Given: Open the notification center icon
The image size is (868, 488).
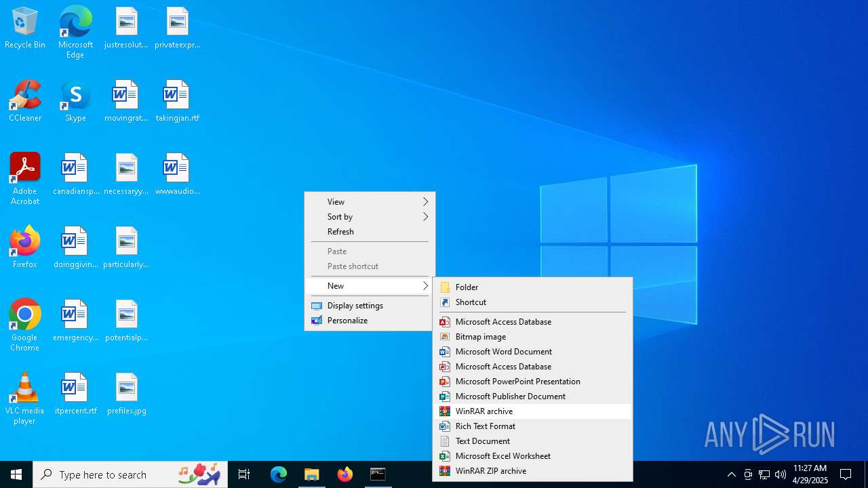Looking at the screenshot, I should pyautogui.click(x=846, y=474).
